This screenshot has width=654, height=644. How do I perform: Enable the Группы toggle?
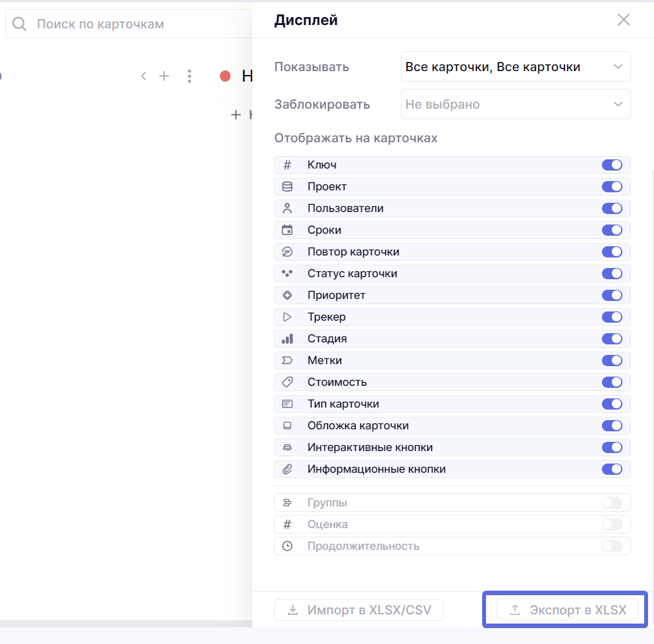(612, 503)
